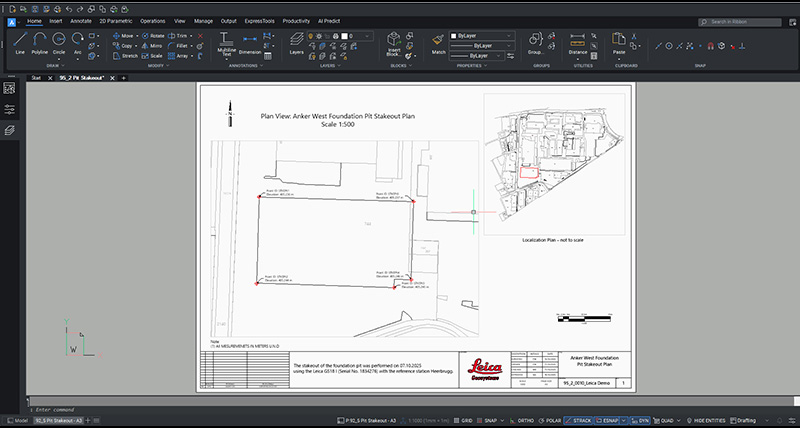Select the Polyline tool
This screenshot has height=428, width=800.
(x=40, y=42)
